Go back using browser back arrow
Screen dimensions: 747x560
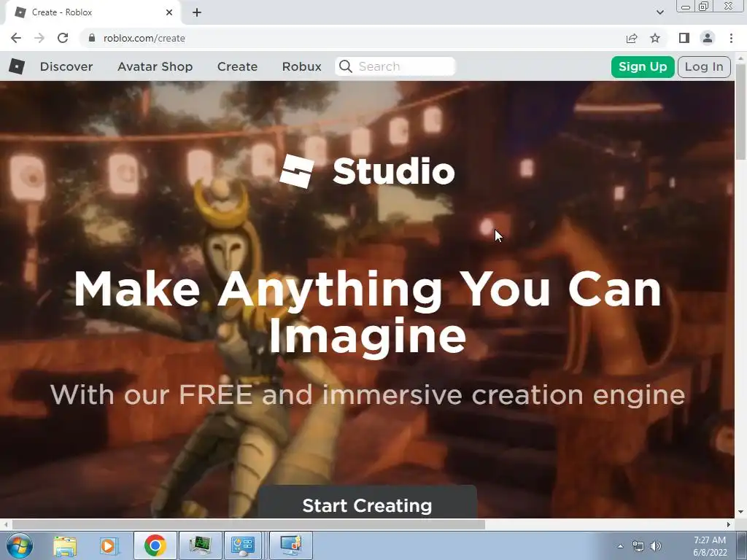pyautogui.click(x=16, y=38)
